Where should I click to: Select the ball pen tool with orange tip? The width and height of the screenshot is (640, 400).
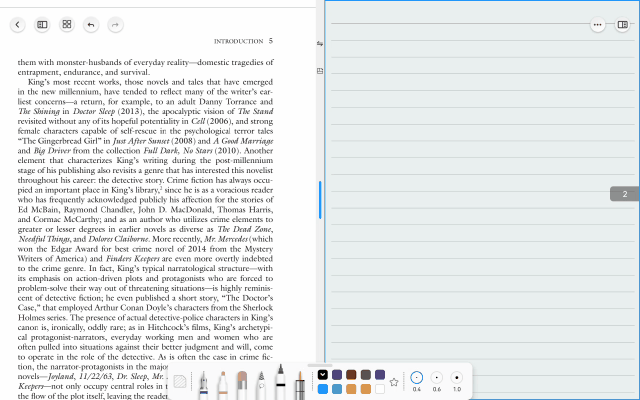click(x=222, y=384)
